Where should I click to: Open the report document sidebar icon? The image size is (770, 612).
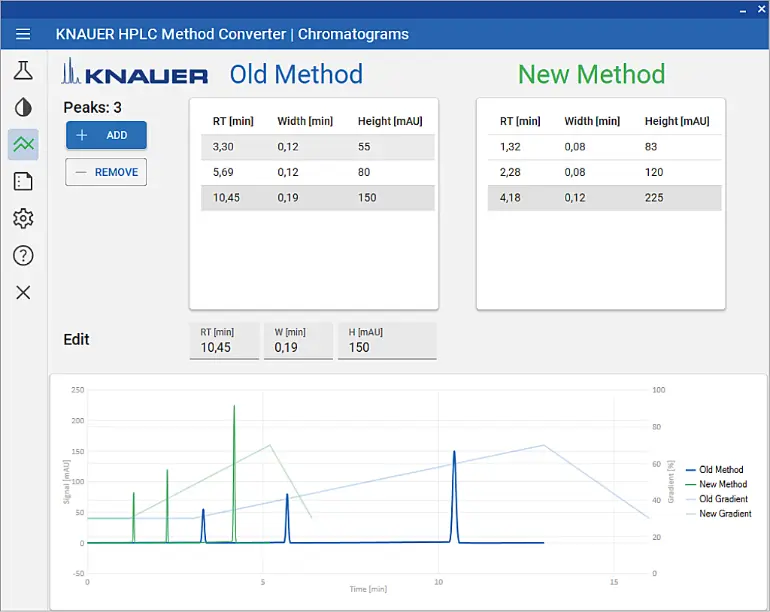23,181
